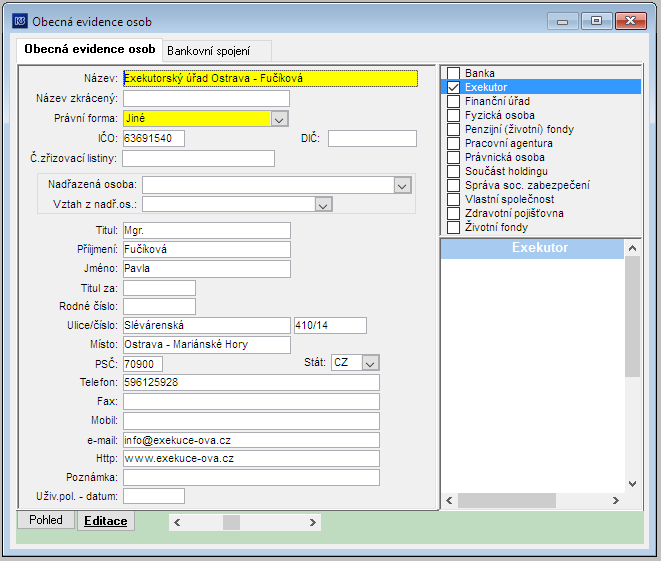The height and width of the screenshot is (561, 661).
Task: Click Exekutor panel header
Action: coord(532,248)
